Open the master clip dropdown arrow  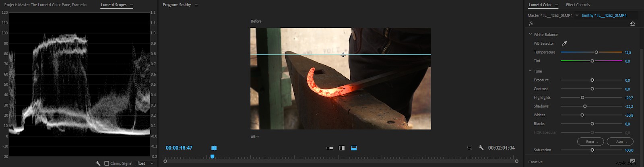577,15
